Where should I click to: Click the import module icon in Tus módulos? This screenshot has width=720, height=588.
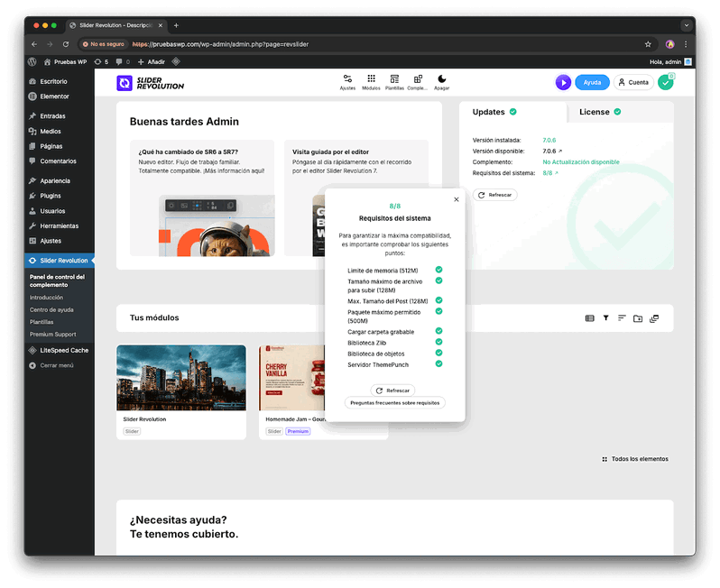coord(654,318)
